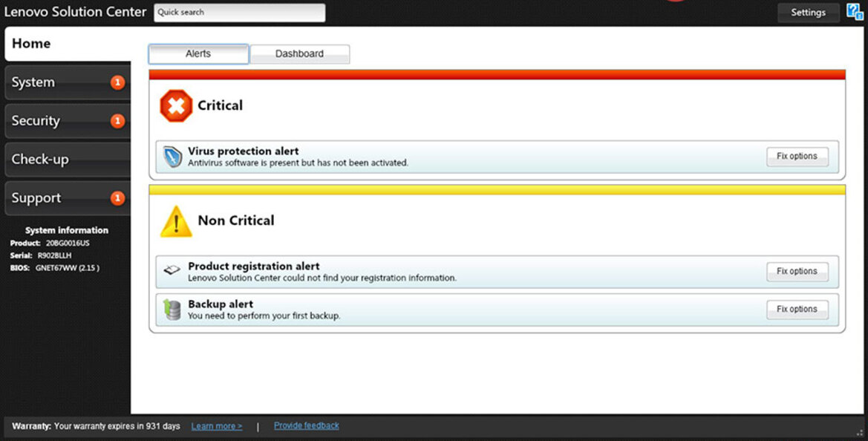
Task: Click the product number 20BG0016US
Action: coord(68,243)
